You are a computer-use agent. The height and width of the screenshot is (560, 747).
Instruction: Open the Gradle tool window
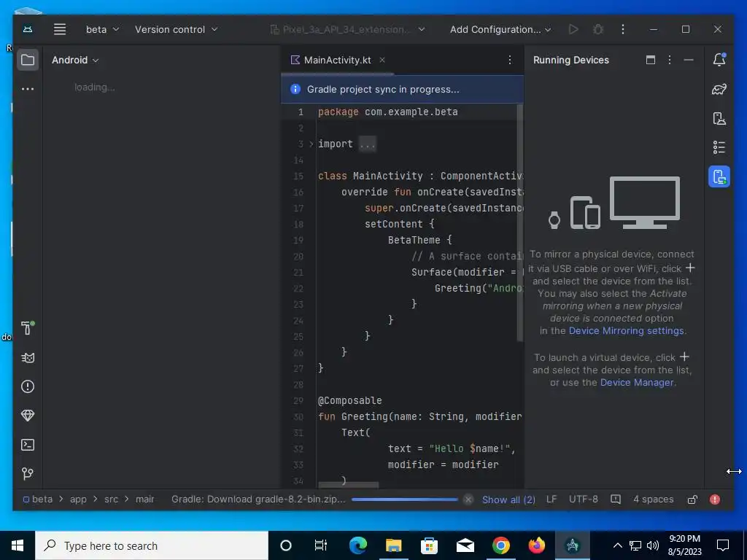pyautogui.click(x=719, y=89)
